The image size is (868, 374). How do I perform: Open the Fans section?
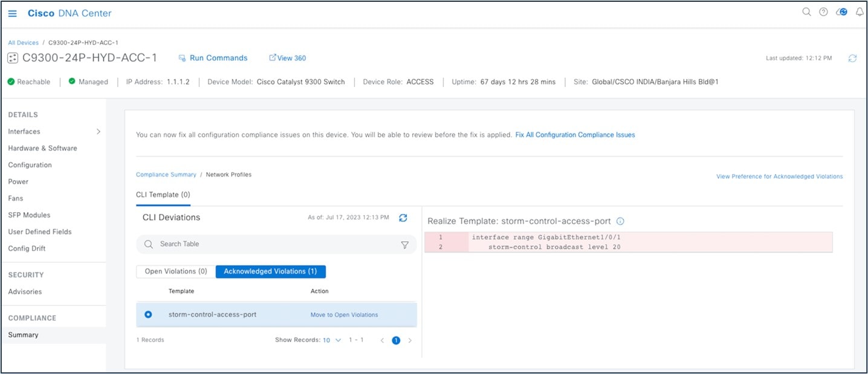[16, 198]
